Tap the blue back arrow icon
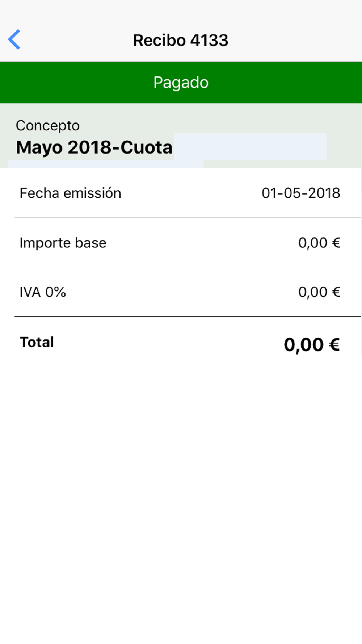The image size is (362, 644). point(14,39)
